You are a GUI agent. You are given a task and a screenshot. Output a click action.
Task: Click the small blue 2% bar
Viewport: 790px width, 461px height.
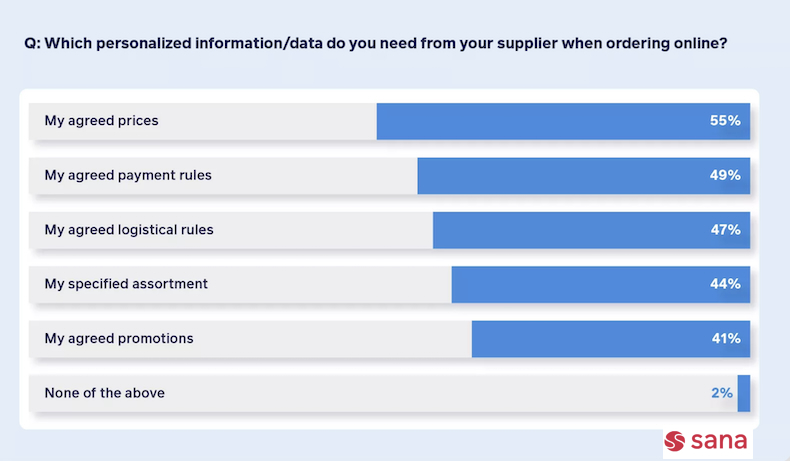(744, 393)
